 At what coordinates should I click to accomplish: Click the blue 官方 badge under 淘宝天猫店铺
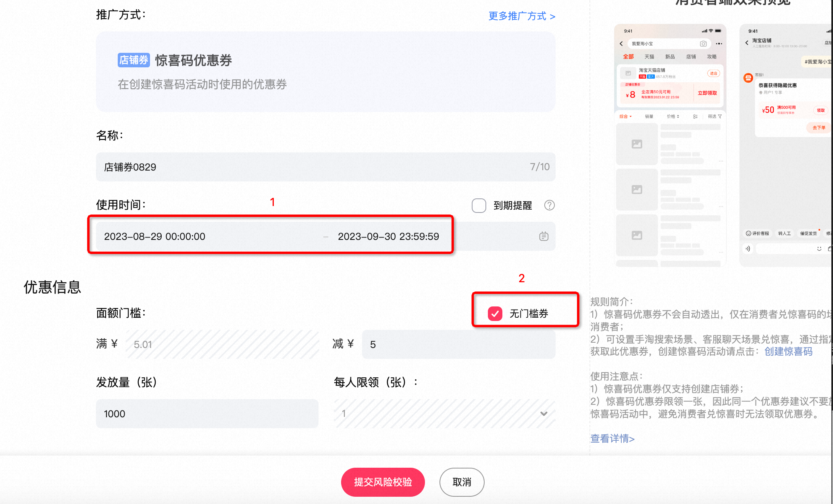[651, 77]
